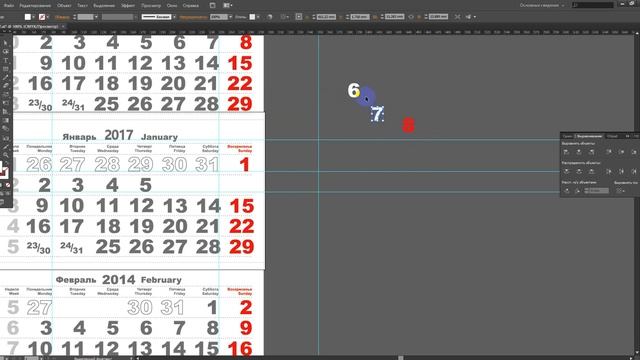Open Adobe Bridge from the menu bar icon
This screenshot has width=640, height=360.
tap(213, 5)
